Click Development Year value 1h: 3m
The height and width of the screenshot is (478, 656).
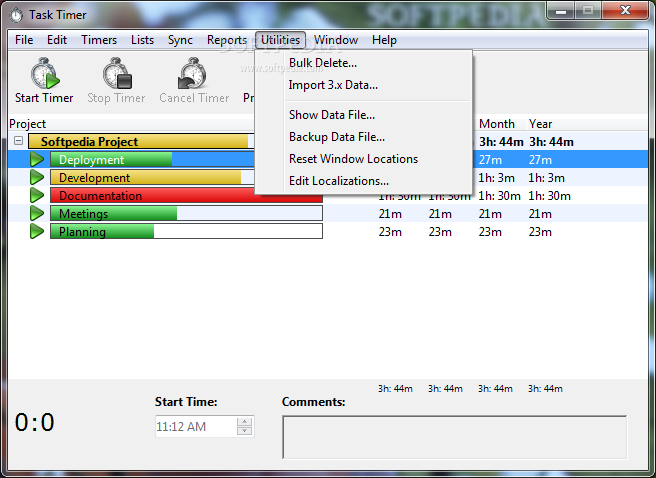tap(546, 178)
